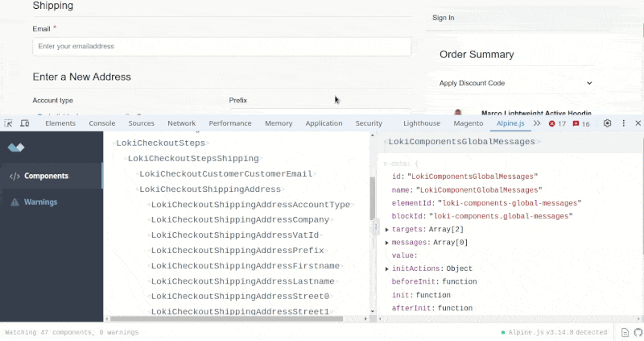644x341 pixels.
Task: Click the inspect element picker icon
Action: pos(8,123)
